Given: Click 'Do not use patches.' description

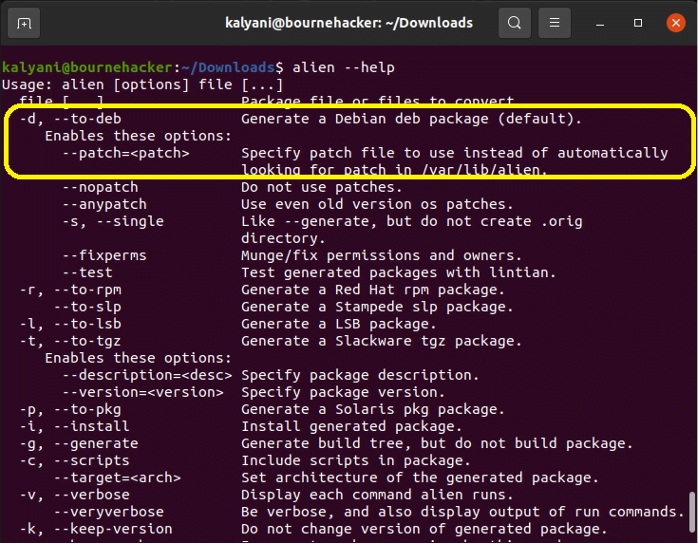Looking at the screenshot, I should point(322,187).
